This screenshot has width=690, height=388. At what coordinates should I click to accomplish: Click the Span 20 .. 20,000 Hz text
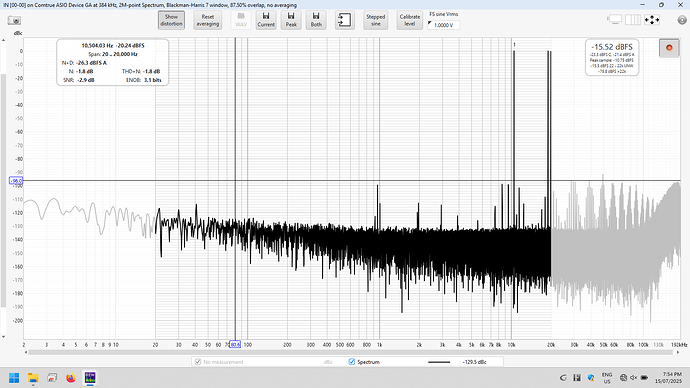[113, 54]
